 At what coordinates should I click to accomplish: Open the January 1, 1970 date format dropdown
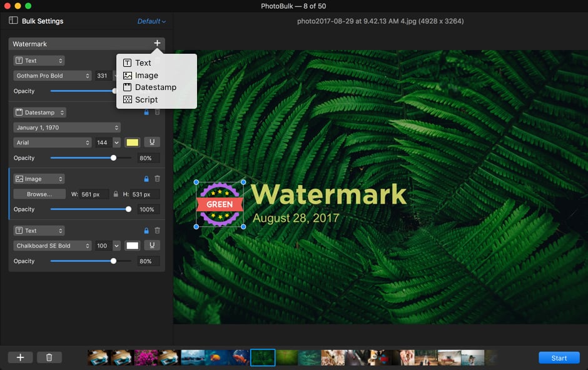tap(66, 127)
